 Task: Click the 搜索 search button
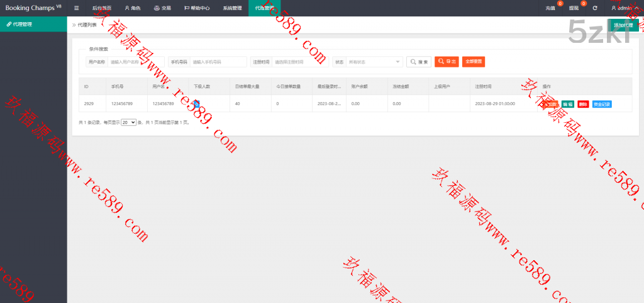click(419, 62)
